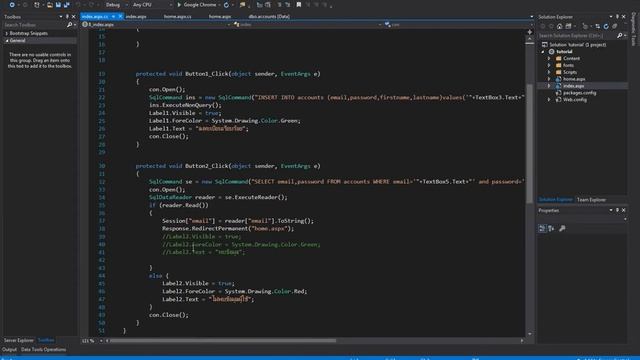Pin the Toolbox panel with the pin icon
The image size is (640, 360).
[67, 17]
